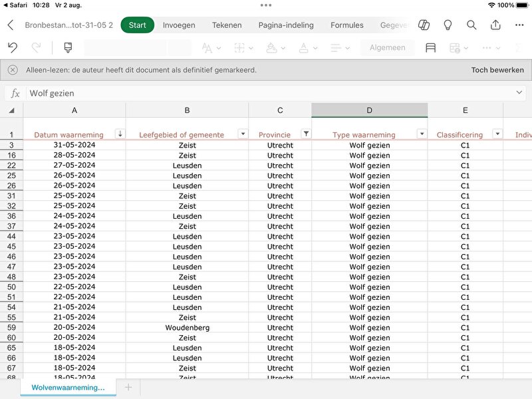Select the date cell 27-05-2024
The width and height of the screenshot is (532, 399).
point(74,166)
